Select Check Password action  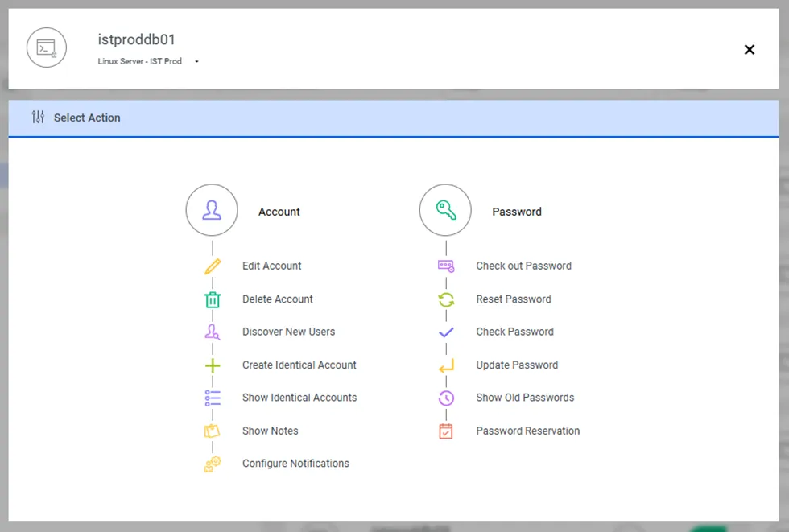click(514, 332)
